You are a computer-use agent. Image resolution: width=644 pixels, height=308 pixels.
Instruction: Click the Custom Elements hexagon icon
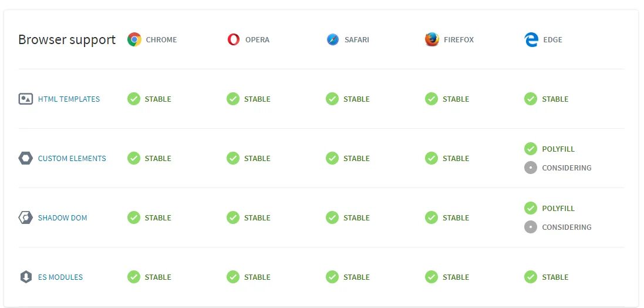[25, 158]
